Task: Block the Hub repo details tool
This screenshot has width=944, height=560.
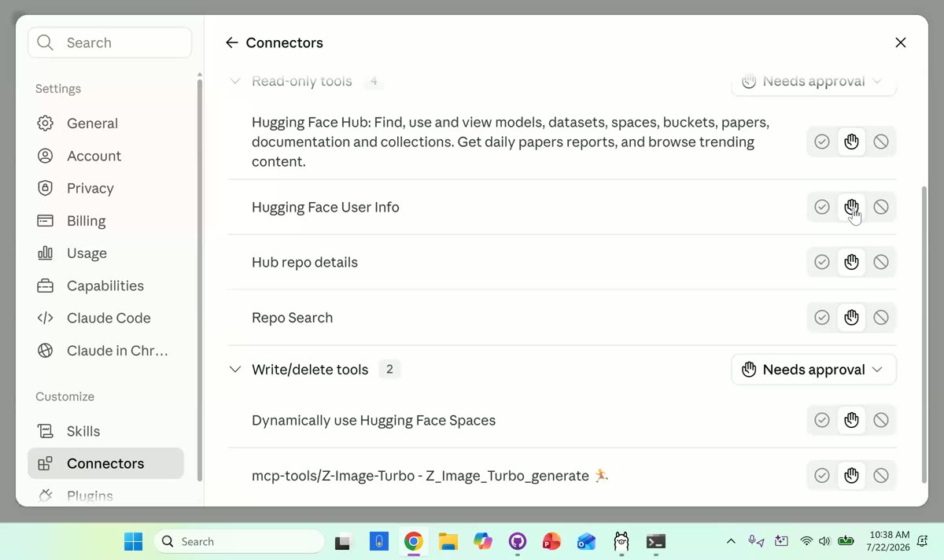Action: [x=881, y=262]
